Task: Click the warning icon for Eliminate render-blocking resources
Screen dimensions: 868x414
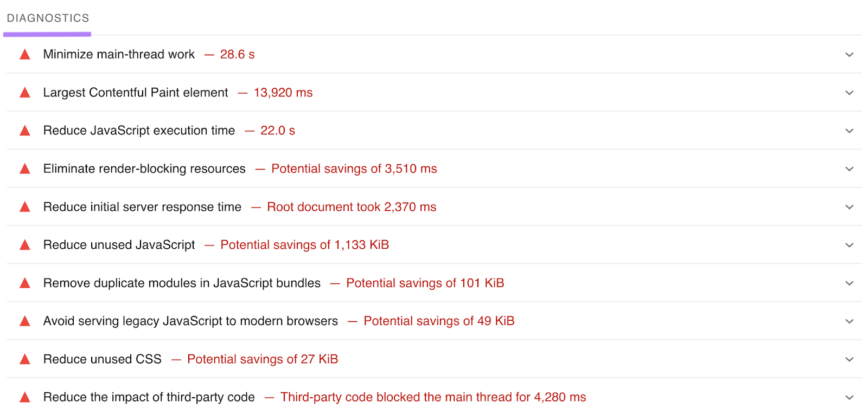Action: 25,169
